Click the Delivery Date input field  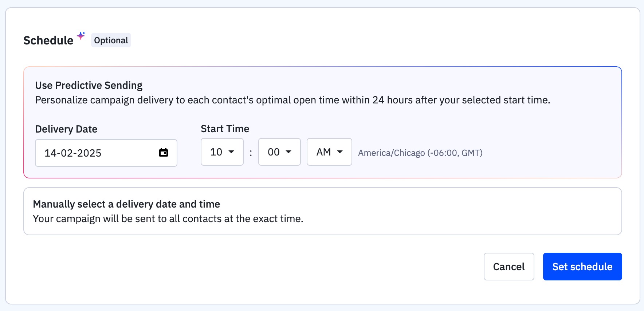pyautogui.click(x=98, y=153)
